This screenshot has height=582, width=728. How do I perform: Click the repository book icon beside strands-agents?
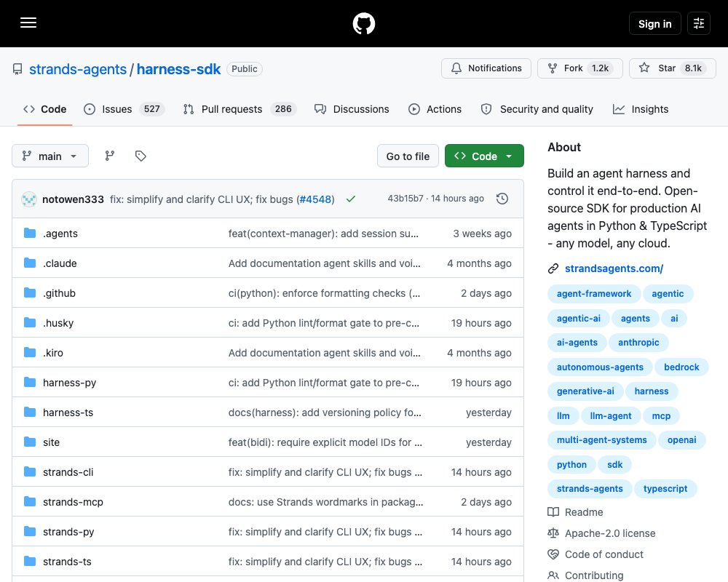pos(17,69)
